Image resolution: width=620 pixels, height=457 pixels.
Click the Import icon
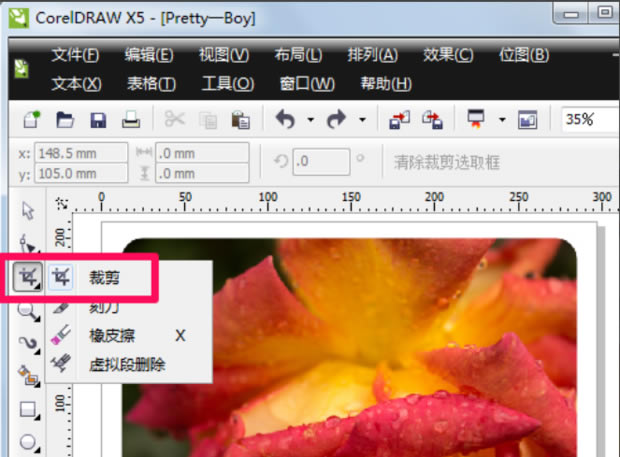pos(399,120)
